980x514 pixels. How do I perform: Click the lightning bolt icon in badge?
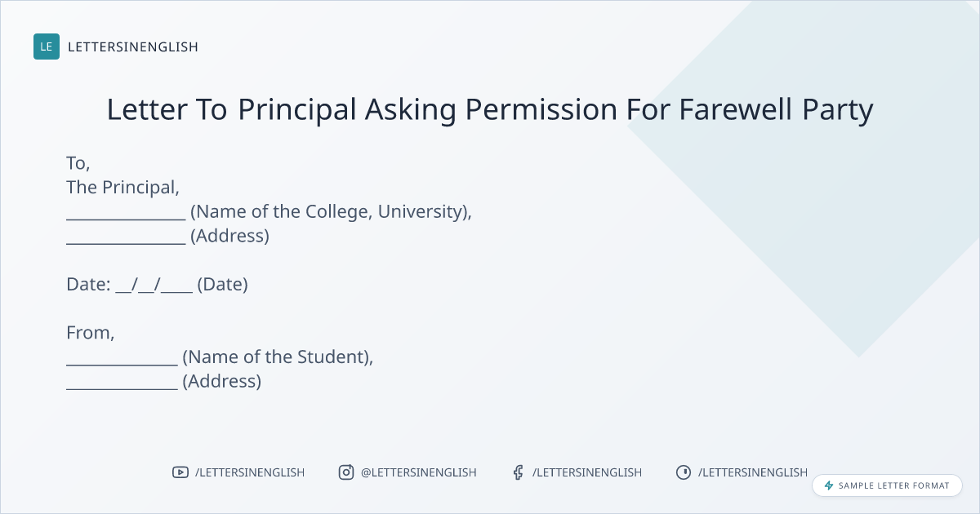(829, 485)
